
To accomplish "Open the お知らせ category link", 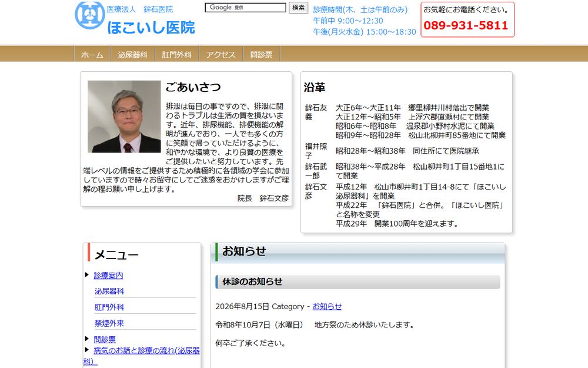I will pos(327,306).
